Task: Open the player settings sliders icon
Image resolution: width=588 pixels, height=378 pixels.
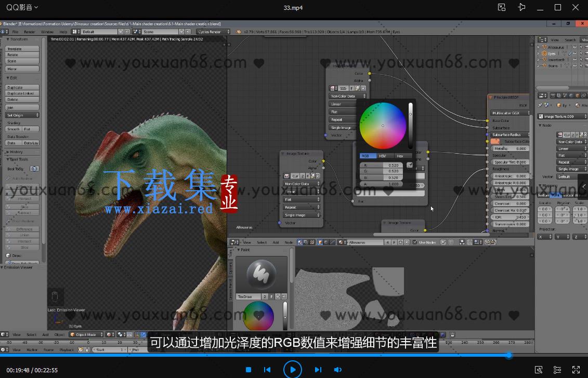Action: (557, 370)
